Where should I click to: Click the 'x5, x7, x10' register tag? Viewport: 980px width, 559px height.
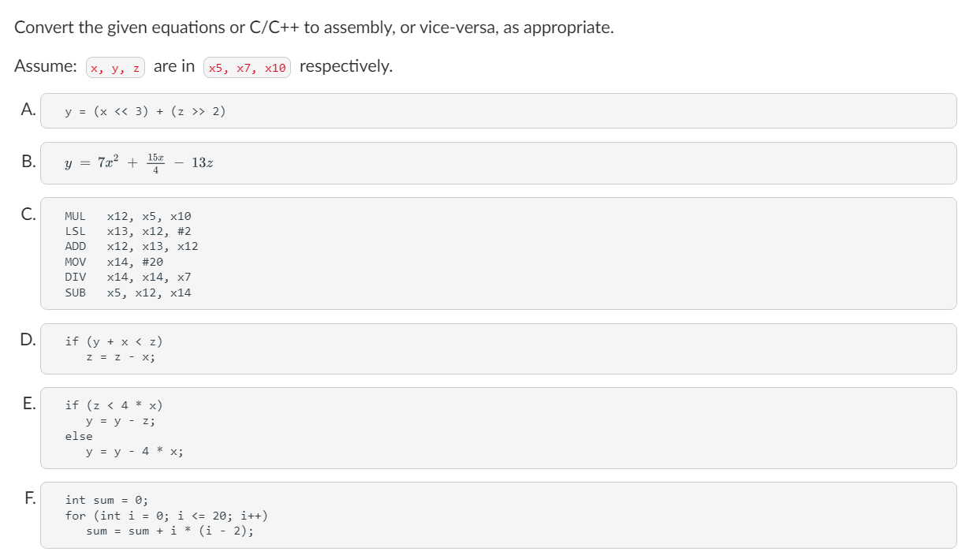[247, 69]
